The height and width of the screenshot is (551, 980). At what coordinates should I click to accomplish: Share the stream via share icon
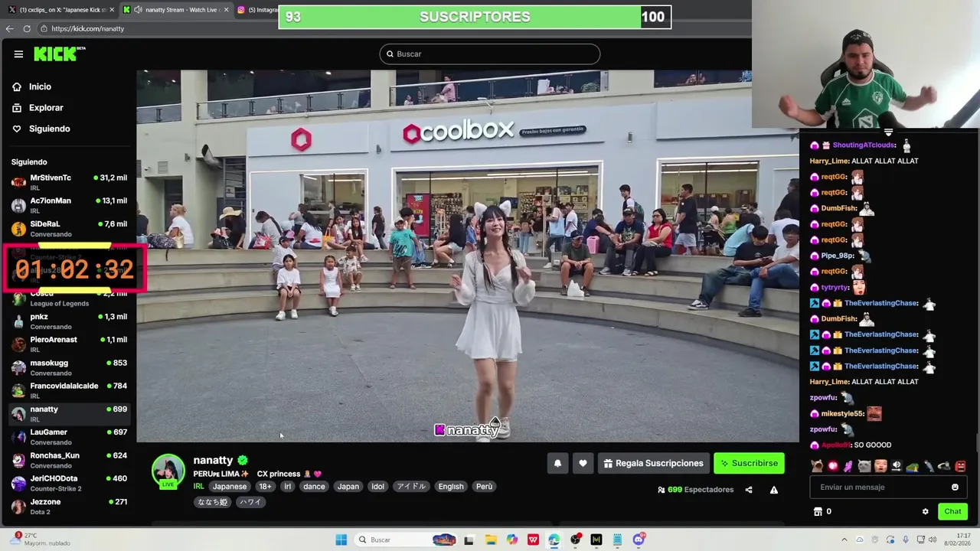(x=749, y=490)
